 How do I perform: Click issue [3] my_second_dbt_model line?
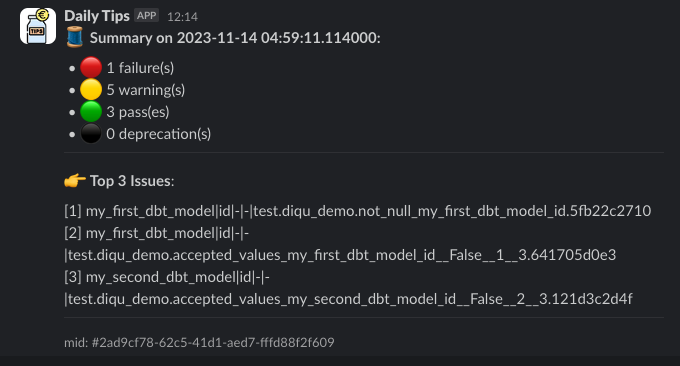click(348, 288)
